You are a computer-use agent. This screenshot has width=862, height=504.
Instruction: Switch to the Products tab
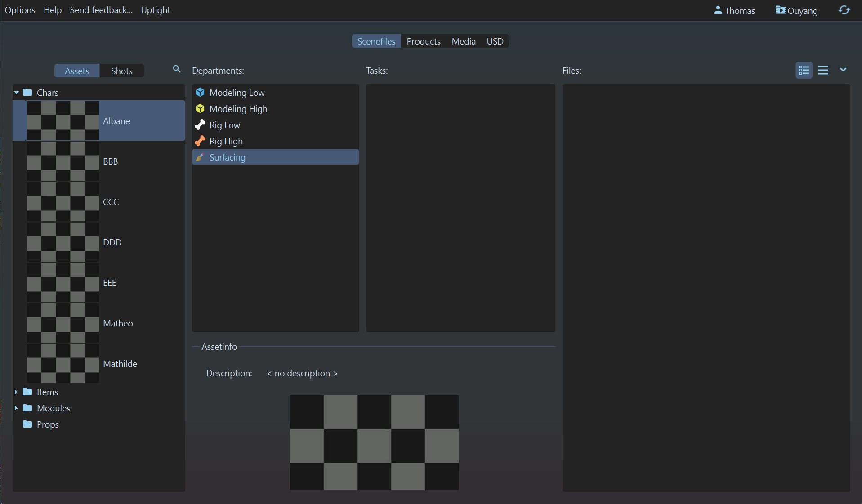click(x=423, y=41)
